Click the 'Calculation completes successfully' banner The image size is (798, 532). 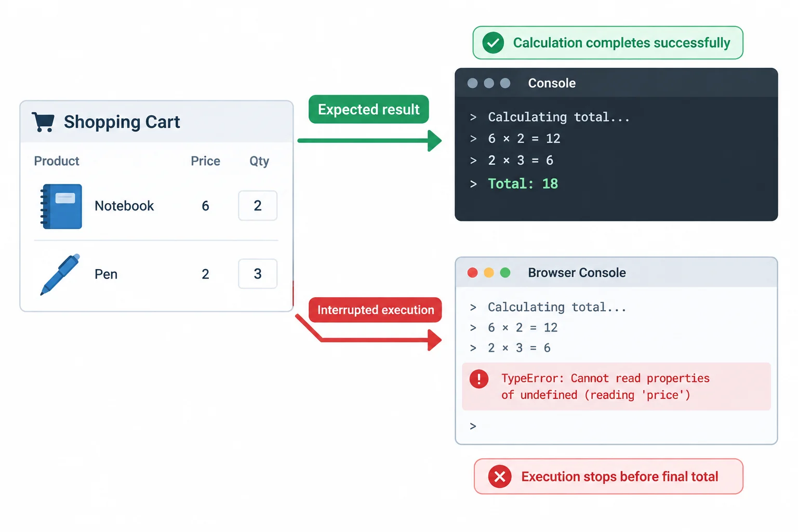point(608,43)
